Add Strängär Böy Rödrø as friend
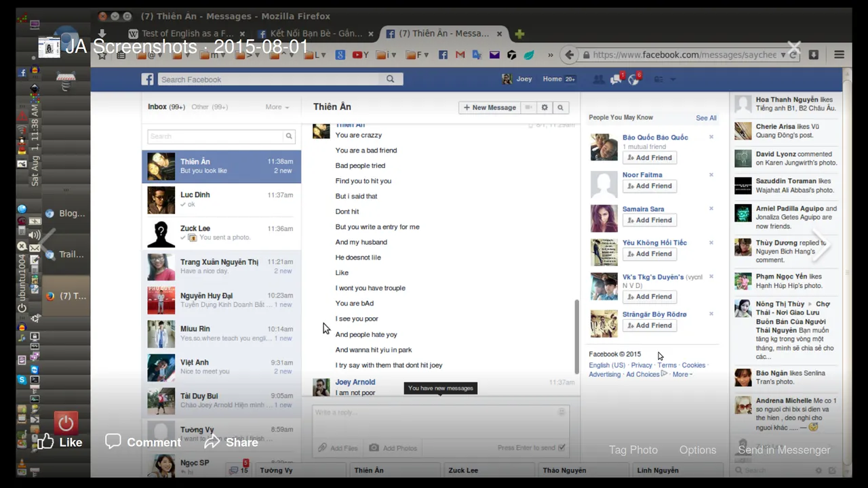This screenshot has height=488, width=868. tap(650, 325)
